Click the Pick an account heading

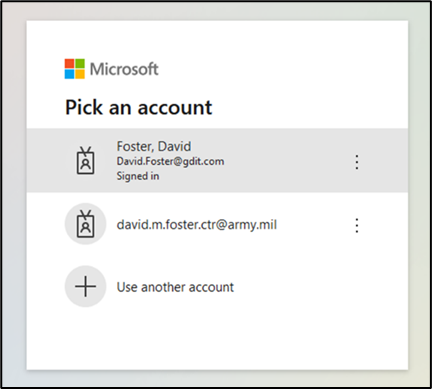139,107
